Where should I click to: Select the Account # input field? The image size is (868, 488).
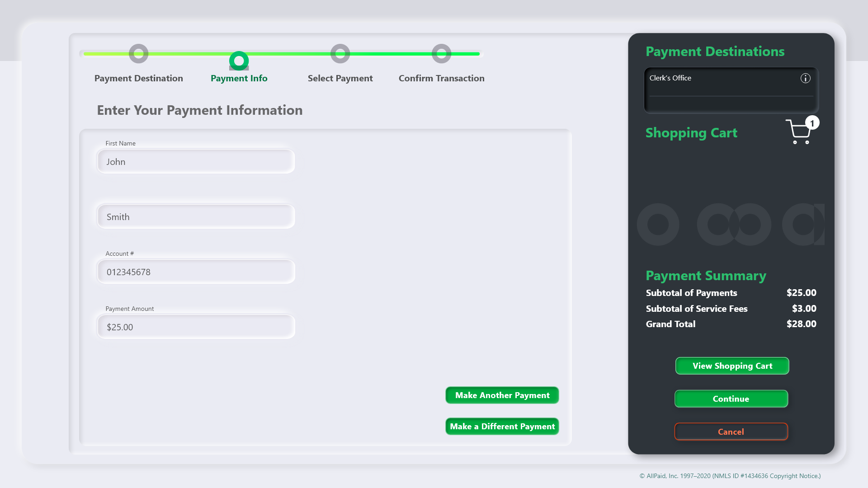[196, 272]
